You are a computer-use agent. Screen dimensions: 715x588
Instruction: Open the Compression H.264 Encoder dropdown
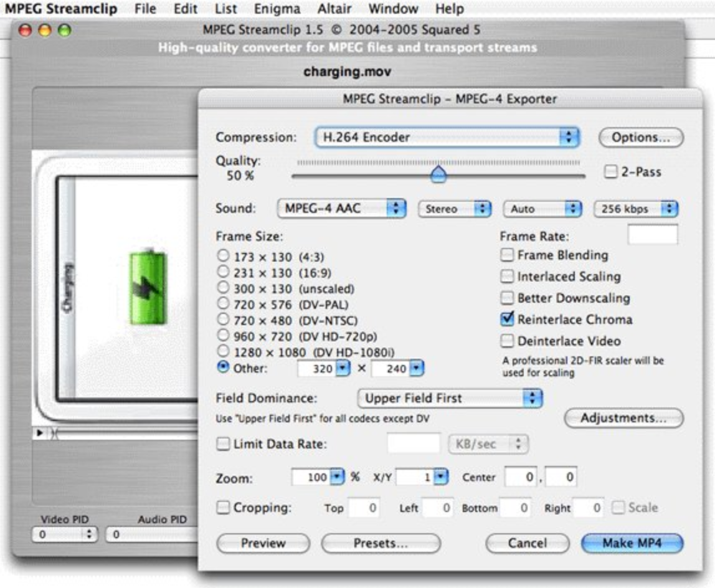coord(447,137)
